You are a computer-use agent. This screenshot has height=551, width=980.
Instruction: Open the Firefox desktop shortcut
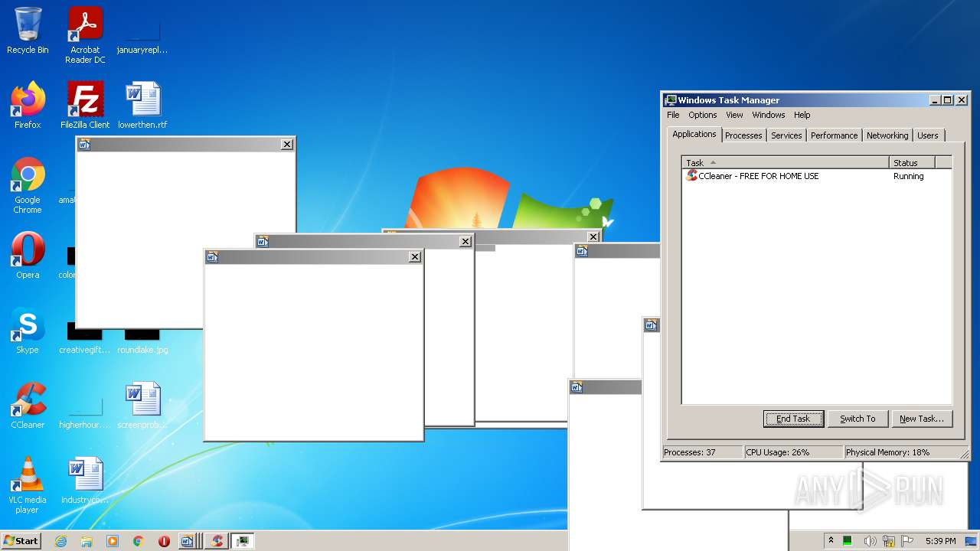[28, 106]
